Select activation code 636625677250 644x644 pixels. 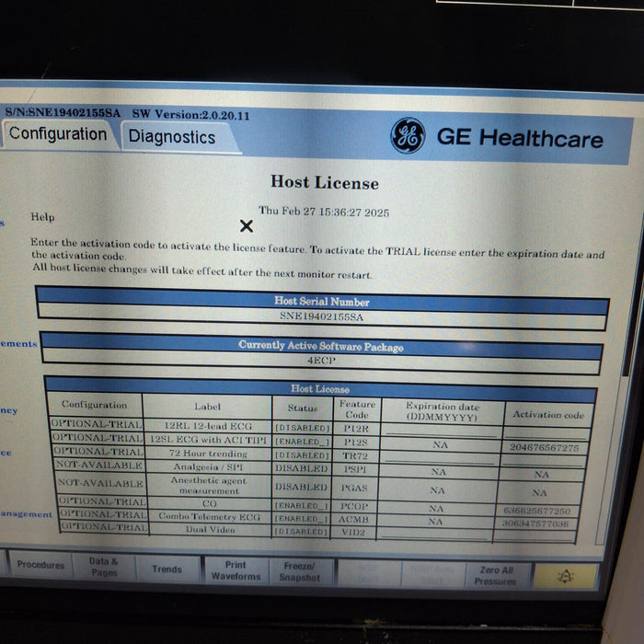tap(536, 511)
